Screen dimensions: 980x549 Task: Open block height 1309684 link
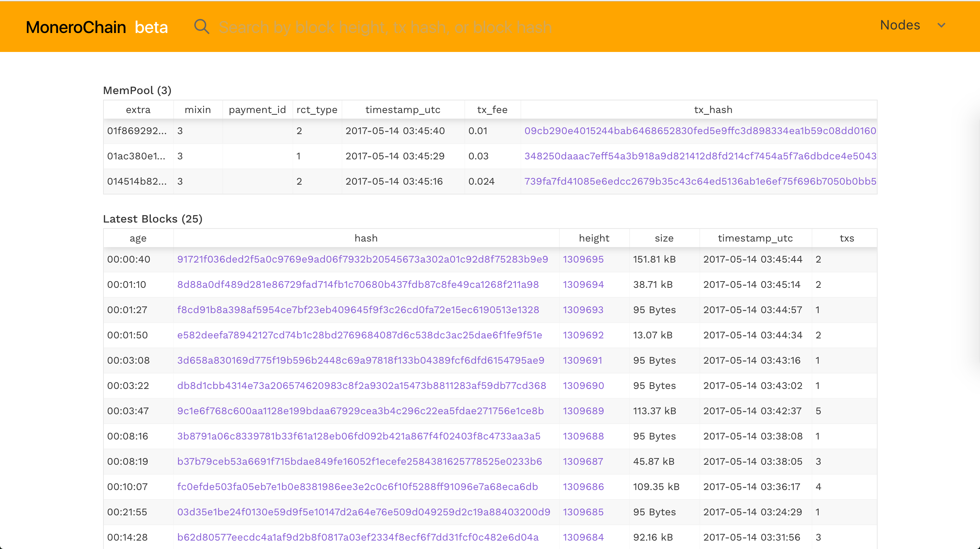tap(583, 537)
